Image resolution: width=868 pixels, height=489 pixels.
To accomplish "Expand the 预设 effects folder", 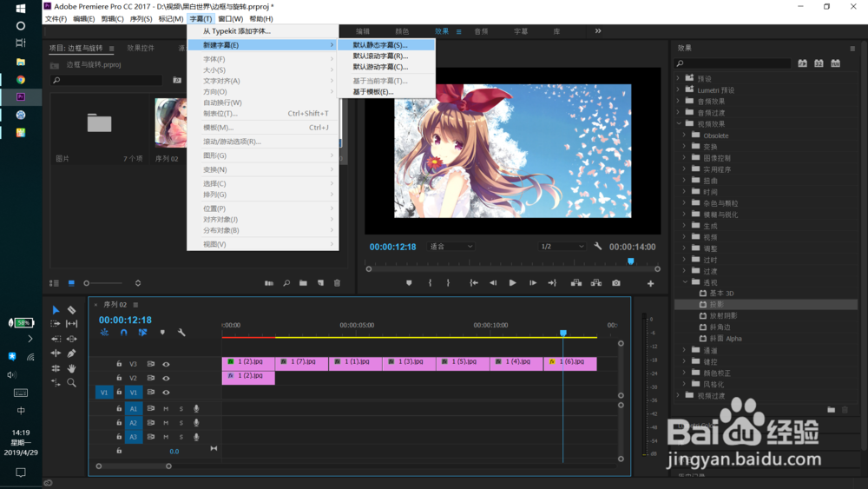I will tap(678, 79).
